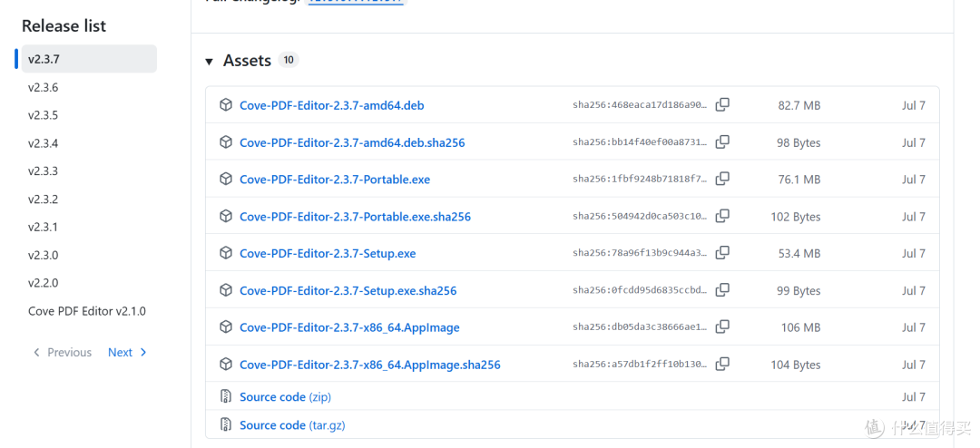980x448 pixels.
Task: Download Source code (tar.gz)
Action: (292, 425)
